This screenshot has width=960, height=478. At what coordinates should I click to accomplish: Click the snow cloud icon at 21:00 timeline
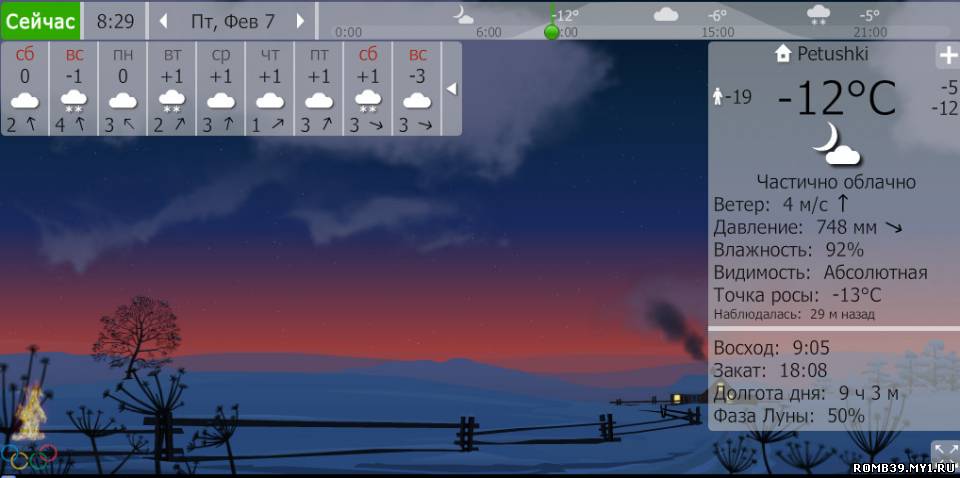pyautogui.click(x=818, y=14)
